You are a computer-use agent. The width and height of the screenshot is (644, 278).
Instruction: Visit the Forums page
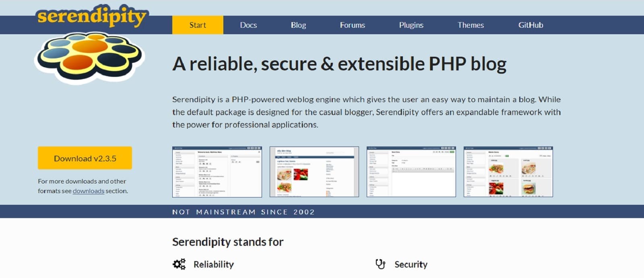[352, 25]
